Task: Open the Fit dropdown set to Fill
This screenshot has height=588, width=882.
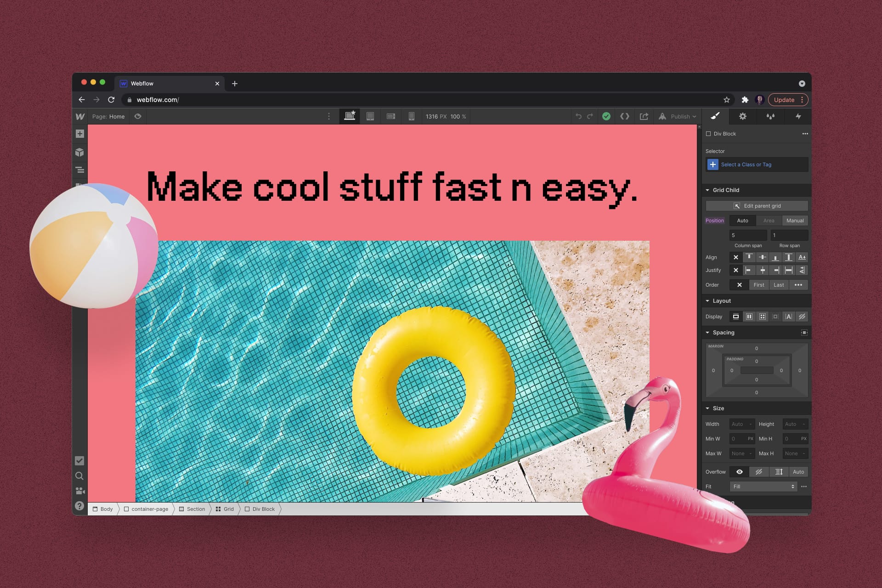Action: [763, 486]
